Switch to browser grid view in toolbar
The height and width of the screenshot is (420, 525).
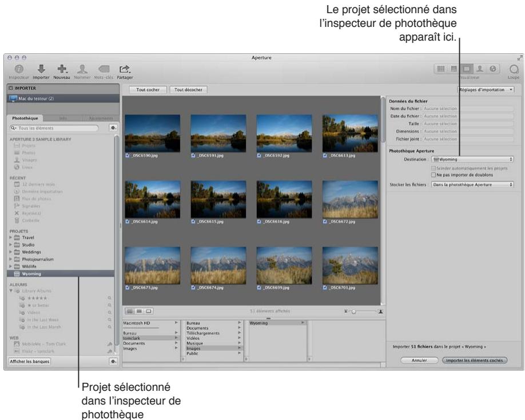(x=441, y=69)
